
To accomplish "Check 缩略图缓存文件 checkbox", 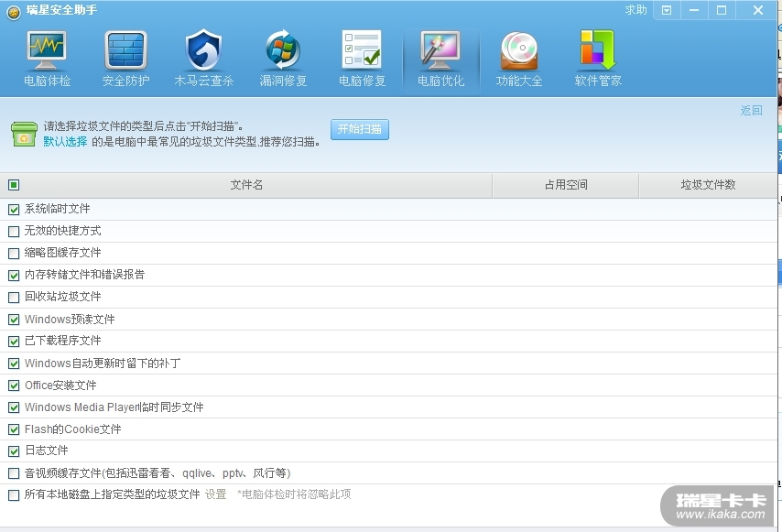I will [14, 254].
